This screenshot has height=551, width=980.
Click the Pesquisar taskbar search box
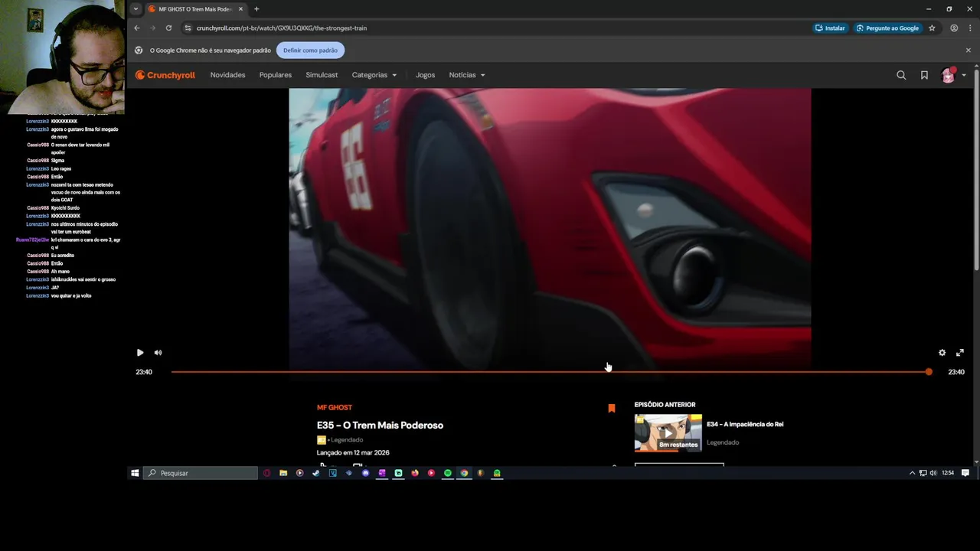201,473
